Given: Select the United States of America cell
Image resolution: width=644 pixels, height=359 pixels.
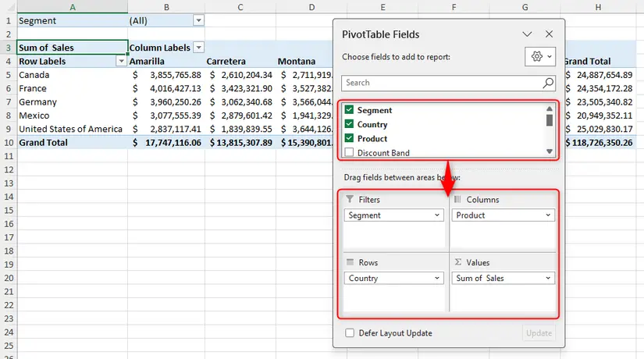Looking at the screenshot, I should click(73, 129).
